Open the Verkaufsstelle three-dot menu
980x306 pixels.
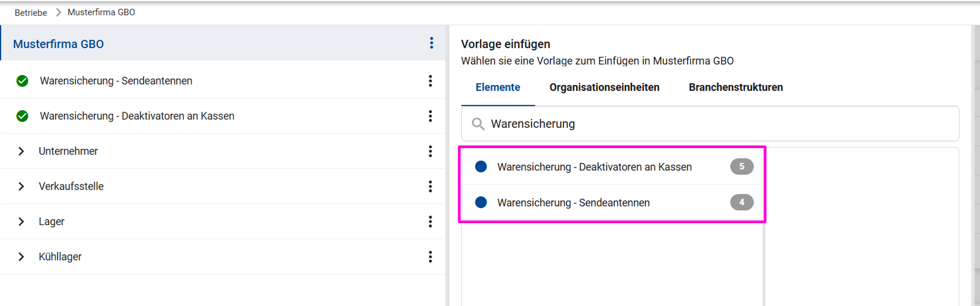[x=430, y=186]
